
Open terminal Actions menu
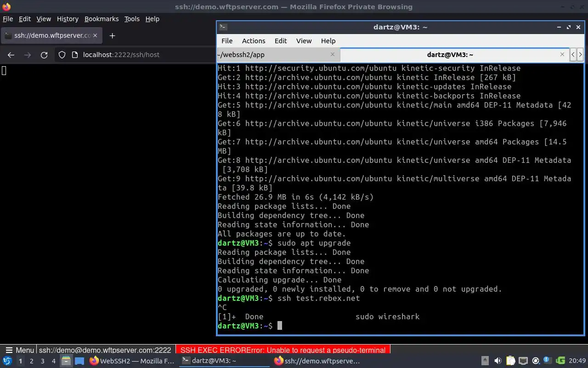254,41
